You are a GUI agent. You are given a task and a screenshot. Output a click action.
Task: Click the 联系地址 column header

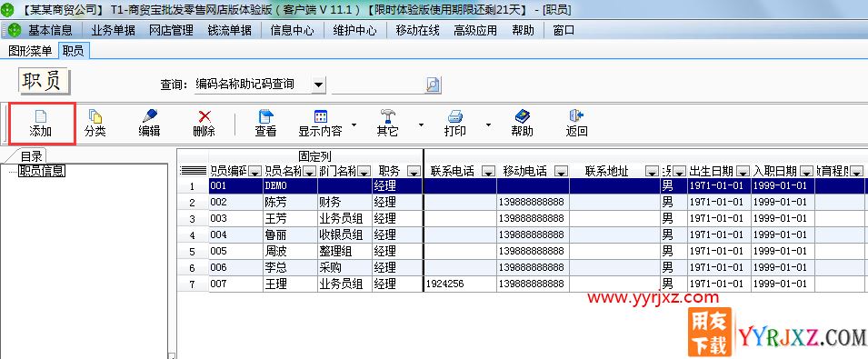606,172
